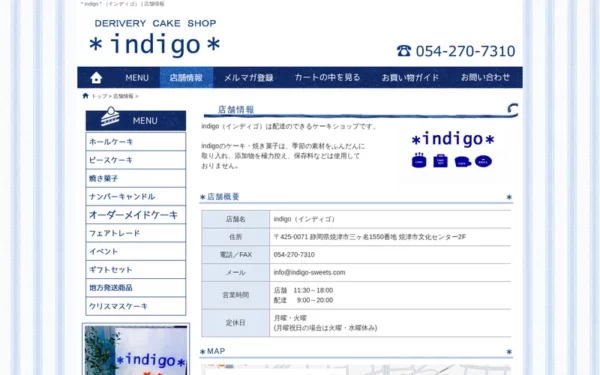Viewport: 600px width, 375px height.
Task: Open the MENU item in the navigation bar
Action: point(137,78)
